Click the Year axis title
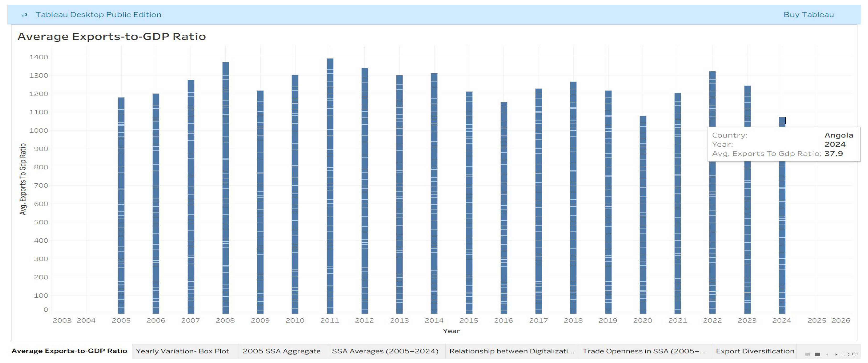Screen dimensions: 868x363 [451, 331]
